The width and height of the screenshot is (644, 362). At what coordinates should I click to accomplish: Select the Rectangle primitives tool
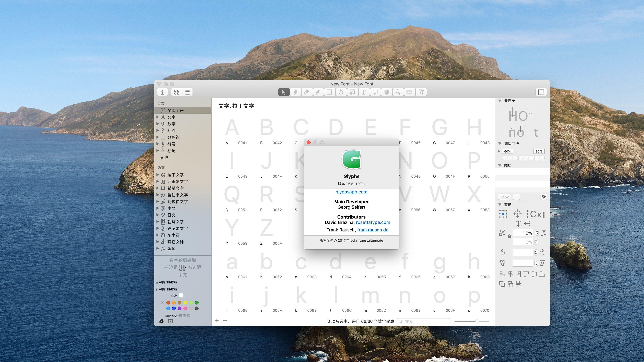click(330, 92)
